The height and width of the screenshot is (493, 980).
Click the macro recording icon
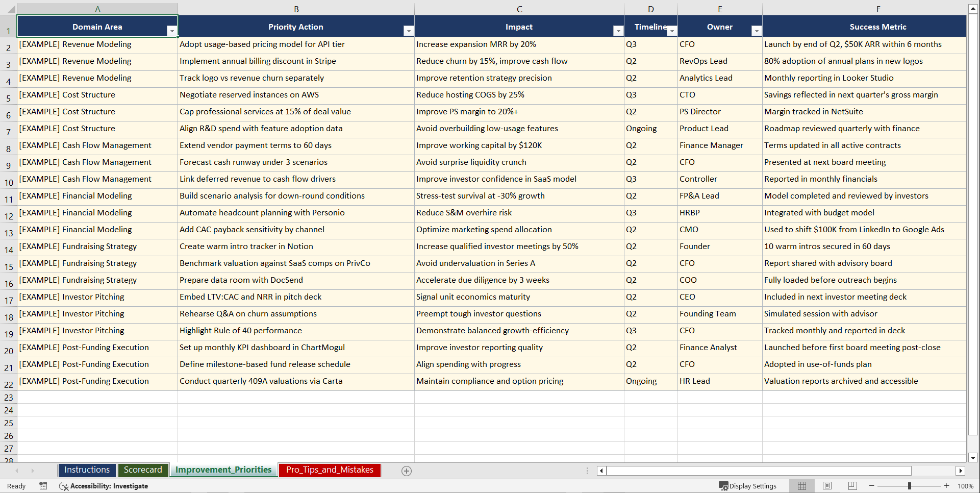point(43,486)
